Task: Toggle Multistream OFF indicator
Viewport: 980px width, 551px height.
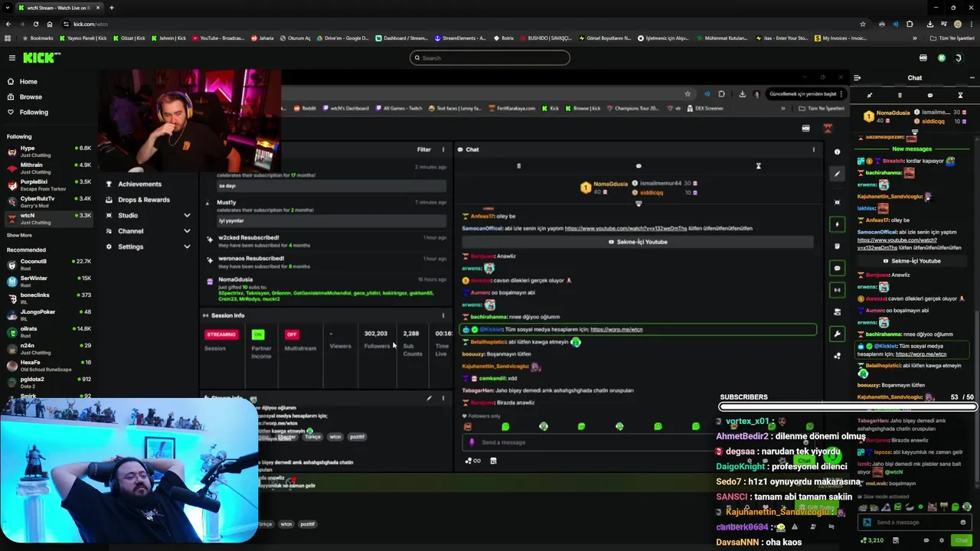Action: pyautogui.click(x=291, y=334)
